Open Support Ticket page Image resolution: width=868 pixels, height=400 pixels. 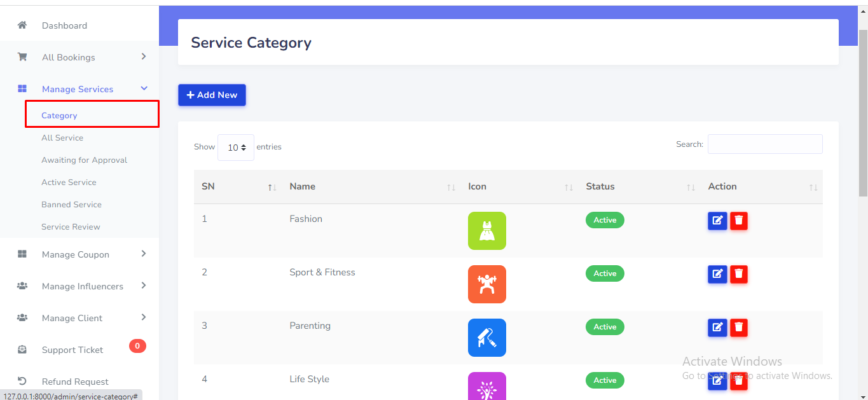(x=72, y=350)
